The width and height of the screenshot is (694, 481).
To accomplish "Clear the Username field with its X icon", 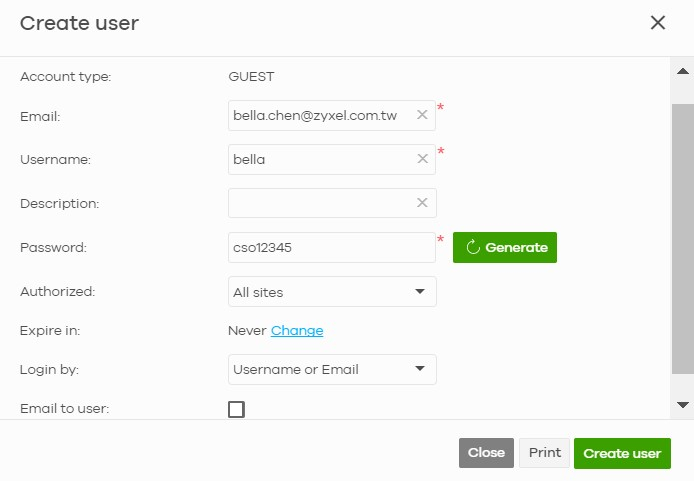I will coord(422,159).
